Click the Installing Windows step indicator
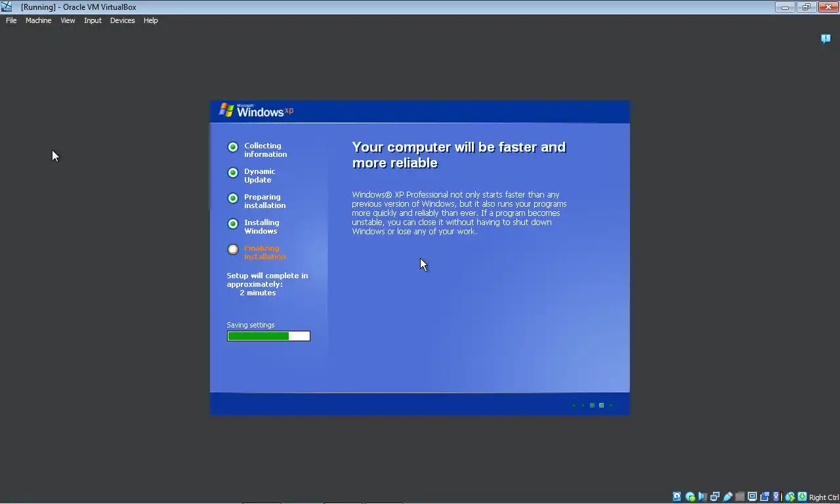The image size is (840, 504). (x=232, y=224)
